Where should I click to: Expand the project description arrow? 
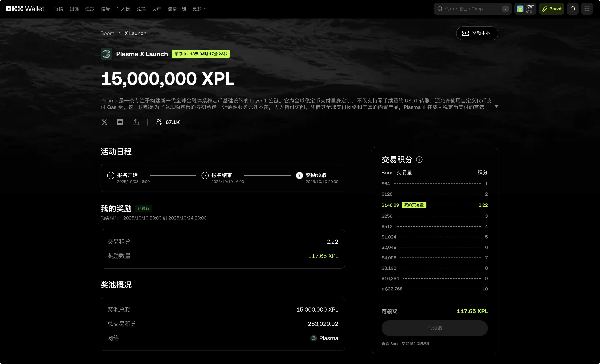pyautogui.click(x=496, y=107)
